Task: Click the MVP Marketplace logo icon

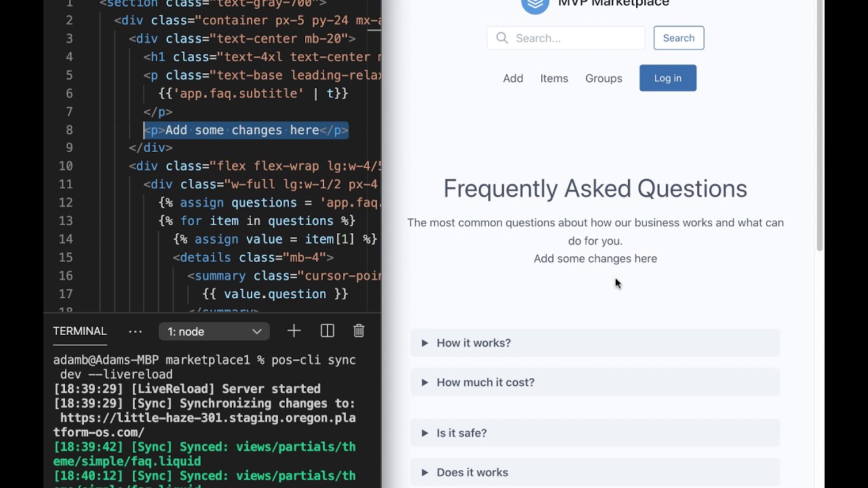Action: 535,5
